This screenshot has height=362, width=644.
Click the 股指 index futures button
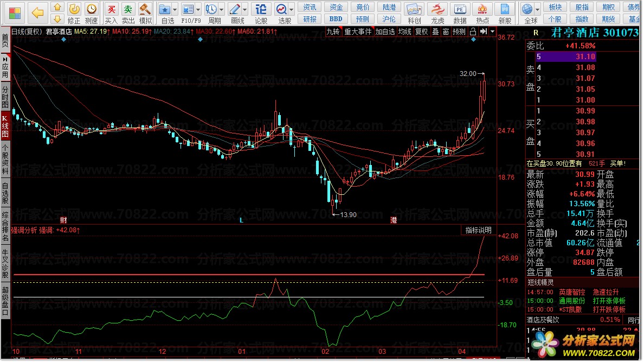pos(582,7)
